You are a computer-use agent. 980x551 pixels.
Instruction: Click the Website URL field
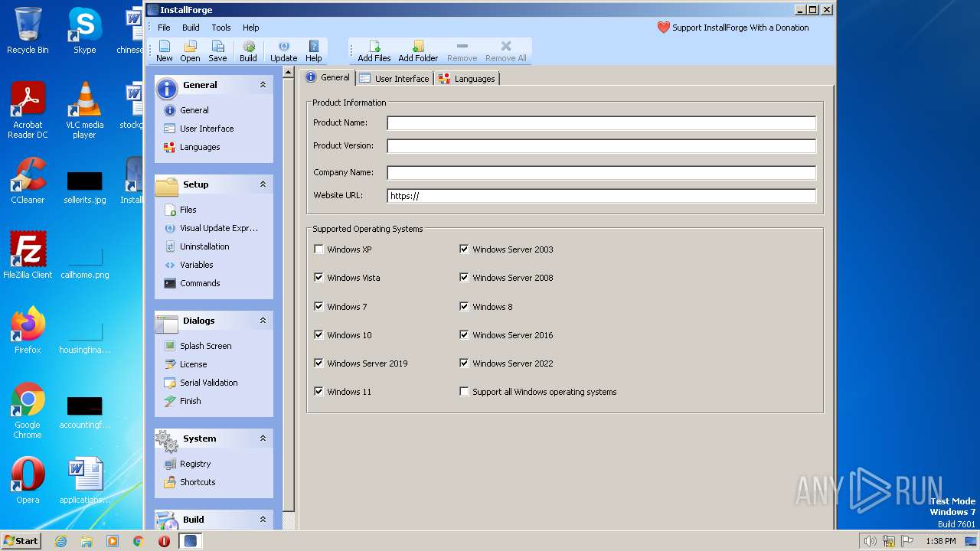[x=602, y=196]
